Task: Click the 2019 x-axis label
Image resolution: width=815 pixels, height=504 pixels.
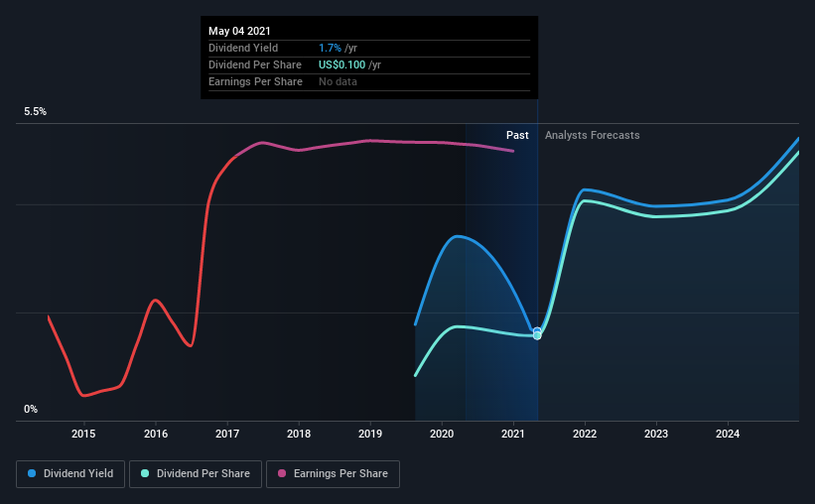Action: (x=370, y=434)
